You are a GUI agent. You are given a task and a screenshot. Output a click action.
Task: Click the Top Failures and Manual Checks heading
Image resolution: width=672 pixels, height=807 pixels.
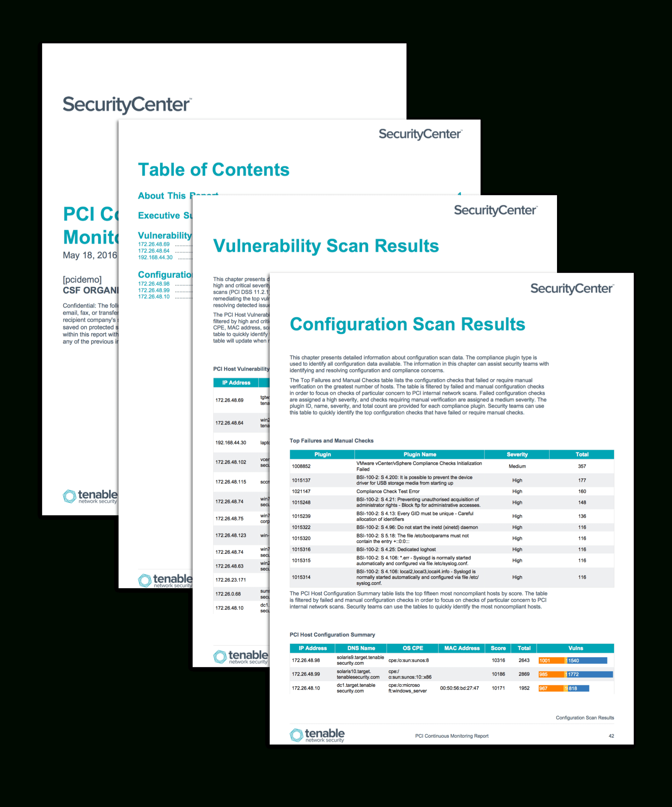click(331, 441)
